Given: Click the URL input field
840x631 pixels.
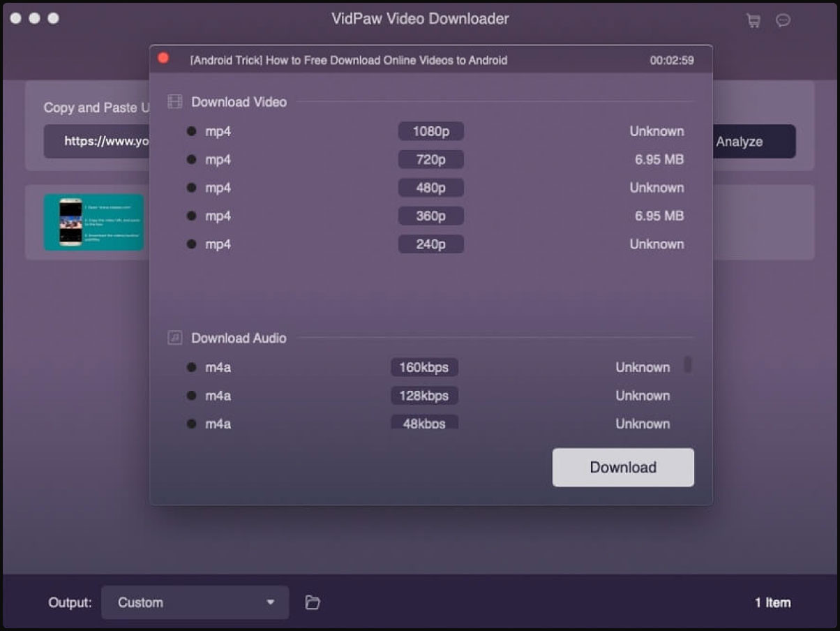Looking at the screenshot, I should (x=98, y=142).
